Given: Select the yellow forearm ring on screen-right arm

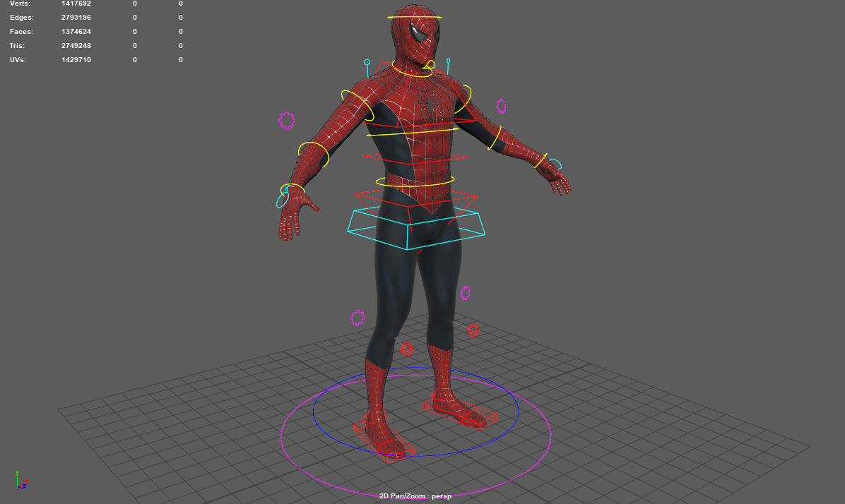Looking at the screenshot, I should click(x=495, y=138).
